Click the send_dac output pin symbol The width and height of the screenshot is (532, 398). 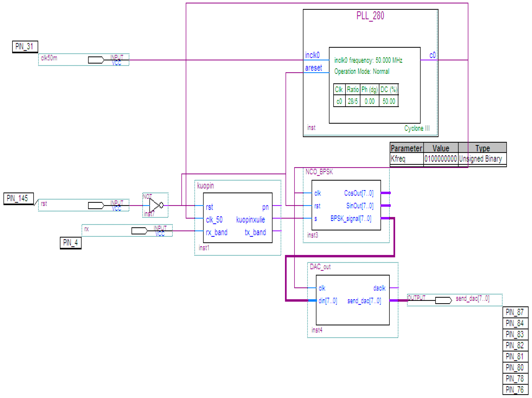click(443, 300)
